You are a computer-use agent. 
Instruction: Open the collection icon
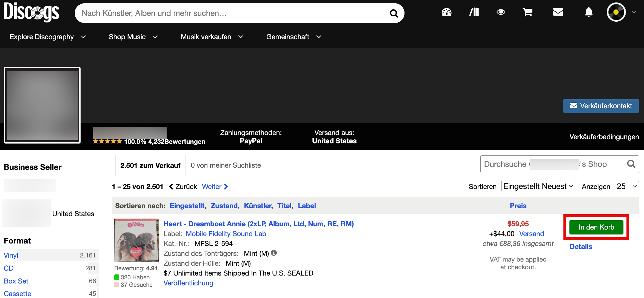(474, 12)
